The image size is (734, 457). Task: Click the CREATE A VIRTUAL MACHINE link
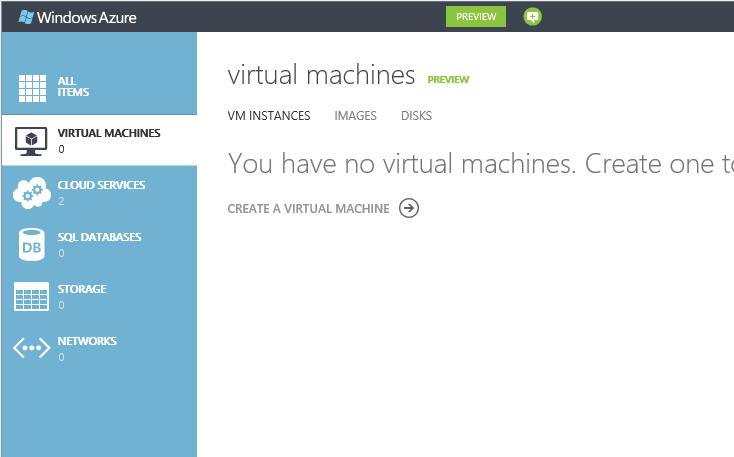point(308,208)
